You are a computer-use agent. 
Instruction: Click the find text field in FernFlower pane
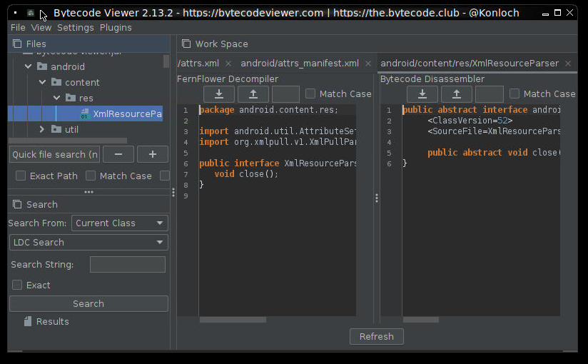285,93
